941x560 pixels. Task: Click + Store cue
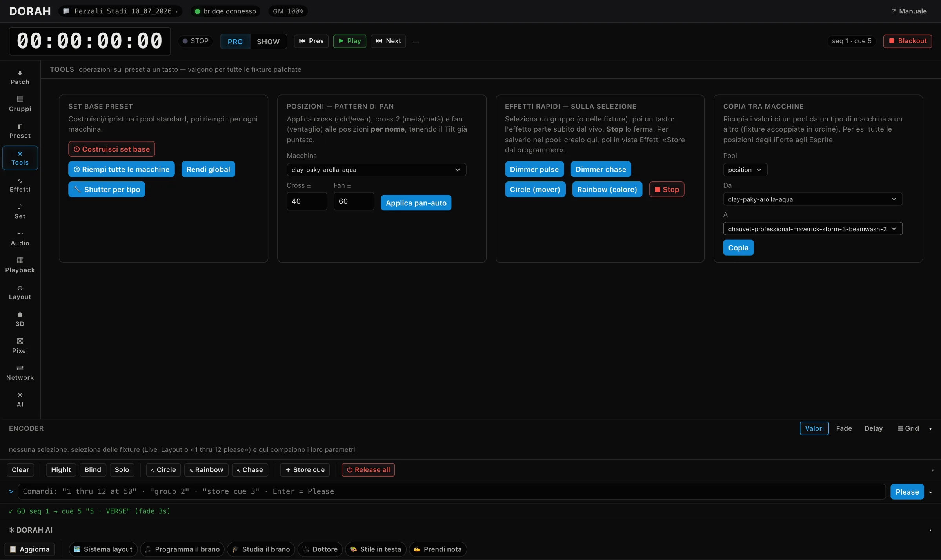[x=305, y=470]
